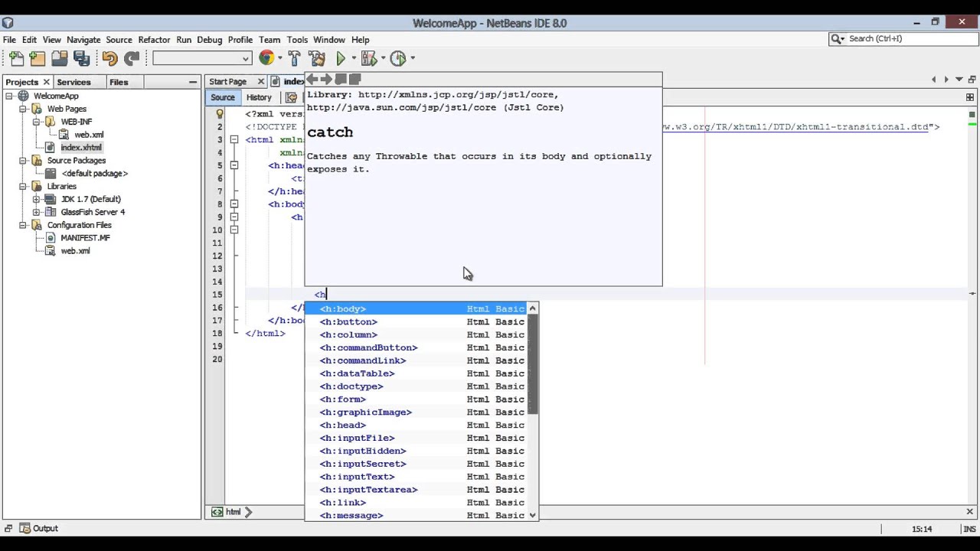The width and height of the screenshot is (980, 551).
Task: Select <default package> in the Projects tree
Action: pyautogui.click(x=95, y=174)
